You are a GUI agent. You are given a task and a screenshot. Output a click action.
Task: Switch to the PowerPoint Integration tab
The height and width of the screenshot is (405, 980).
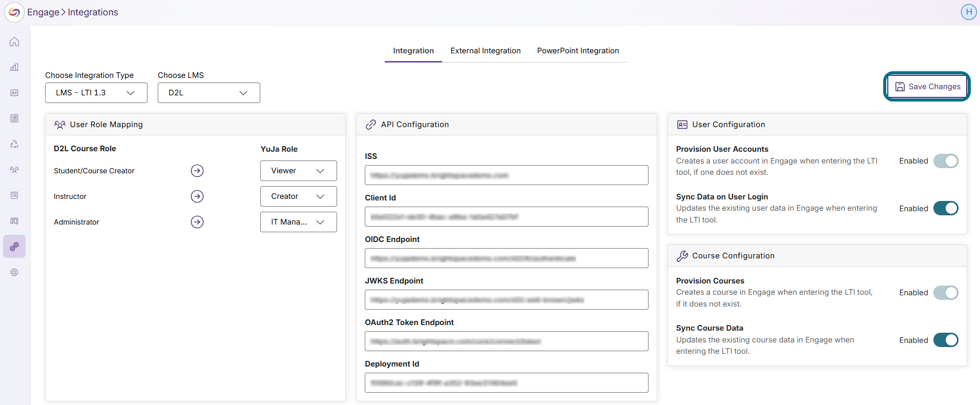click(x=578, y=51)
